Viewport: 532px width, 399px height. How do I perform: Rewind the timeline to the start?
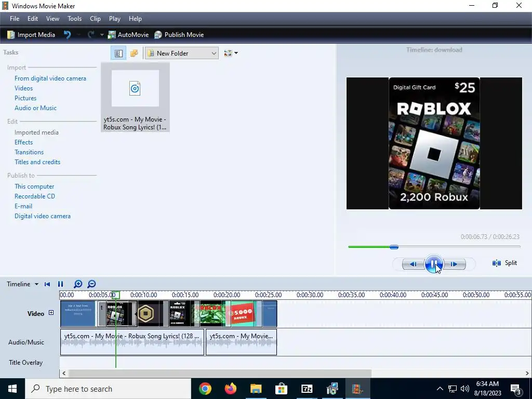pos(47,284)
